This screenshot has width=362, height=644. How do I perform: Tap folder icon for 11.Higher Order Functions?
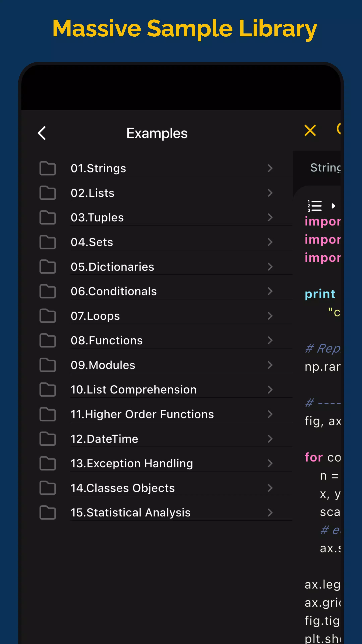point(47,414)
